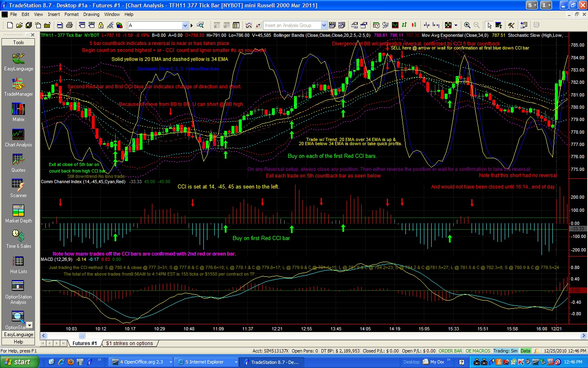Click the Open folder toolbar icon
Viewport: 588px width, 368px height.
point(19,25)
